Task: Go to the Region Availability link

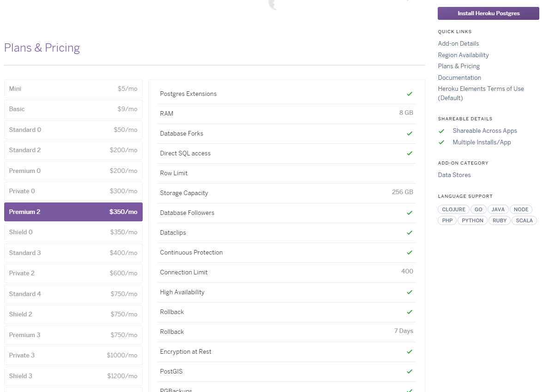Action: [463, 55]
